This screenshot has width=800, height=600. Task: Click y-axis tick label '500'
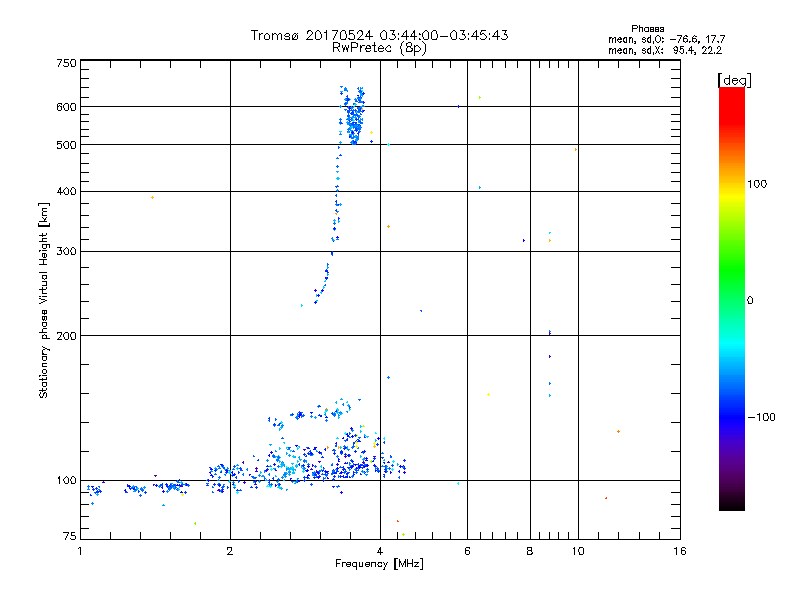(66, 145)
